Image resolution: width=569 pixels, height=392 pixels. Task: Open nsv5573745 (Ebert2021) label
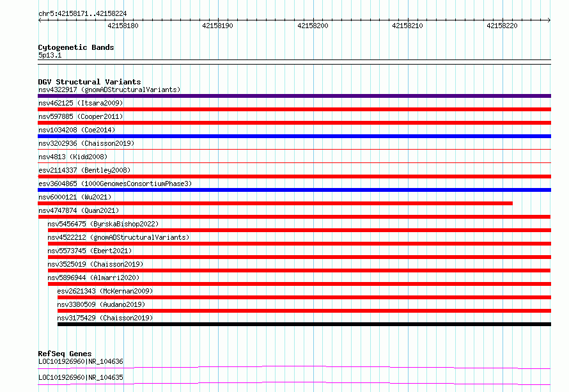pos(90,251)
